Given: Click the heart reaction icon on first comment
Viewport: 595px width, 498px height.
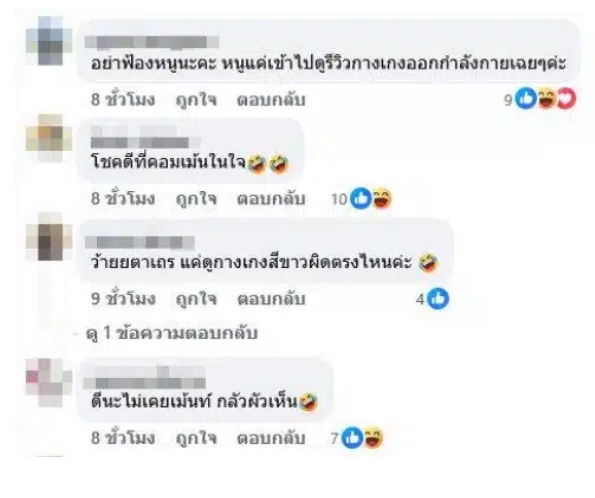Looking at the screenshot, I should 565,98.
